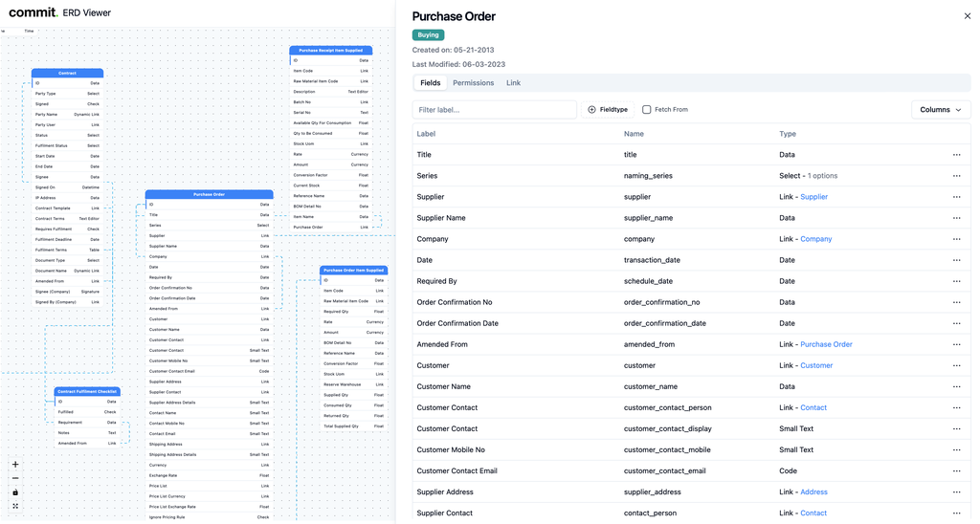Click the Buying module badge
980x524 pixels.
428,35
